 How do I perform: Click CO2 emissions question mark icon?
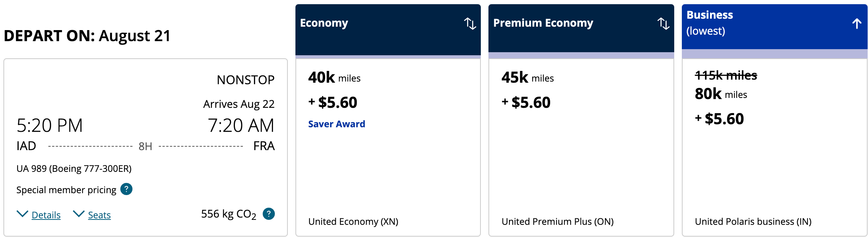tap(269, 214)
